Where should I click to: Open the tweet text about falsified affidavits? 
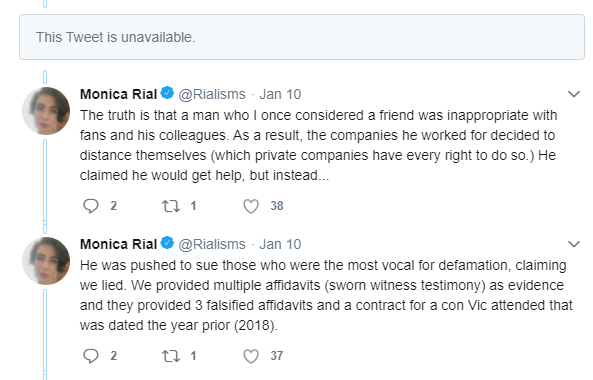point(326,295)
